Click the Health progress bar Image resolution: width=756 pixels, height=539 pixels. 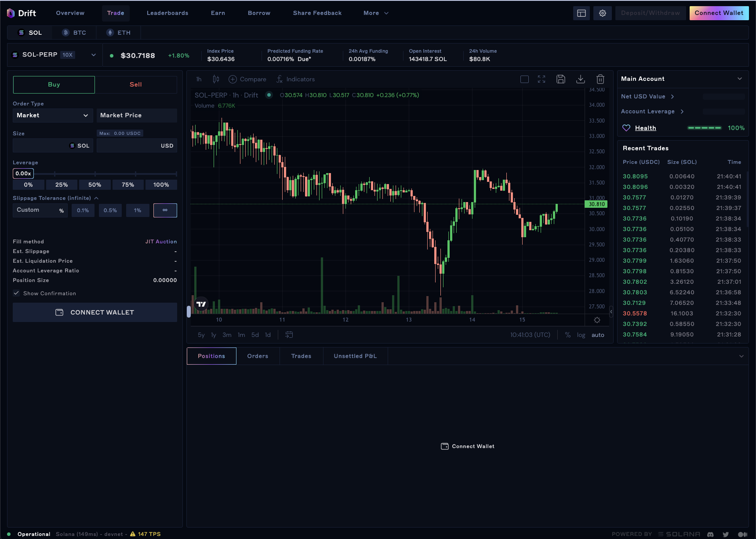(705, 128)
